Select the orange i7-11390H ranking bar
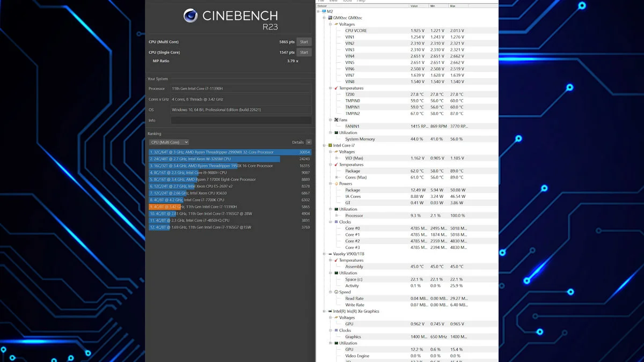Screen dimensions: 644x362 coord(166,206)
